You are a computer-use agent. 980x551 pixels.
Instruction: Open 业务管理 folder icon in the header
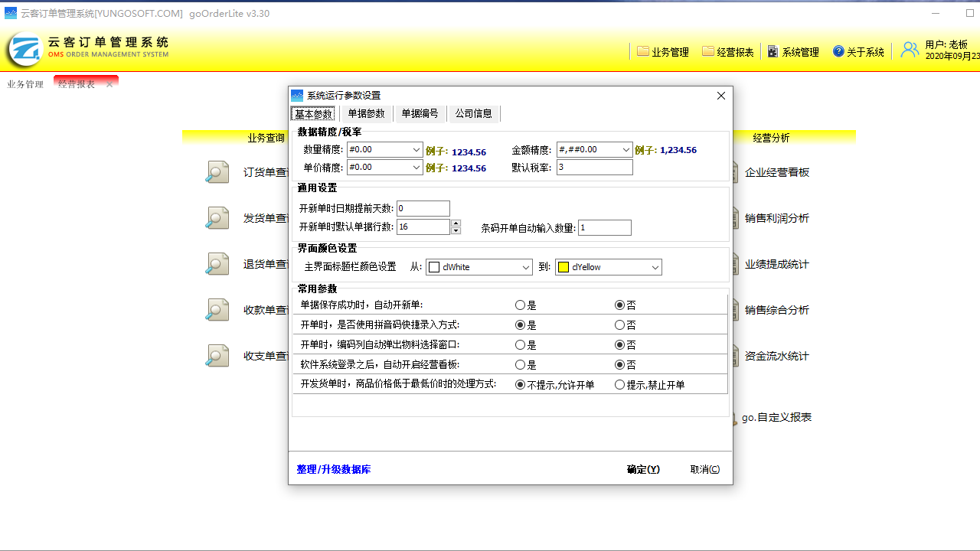click(643, 51)
